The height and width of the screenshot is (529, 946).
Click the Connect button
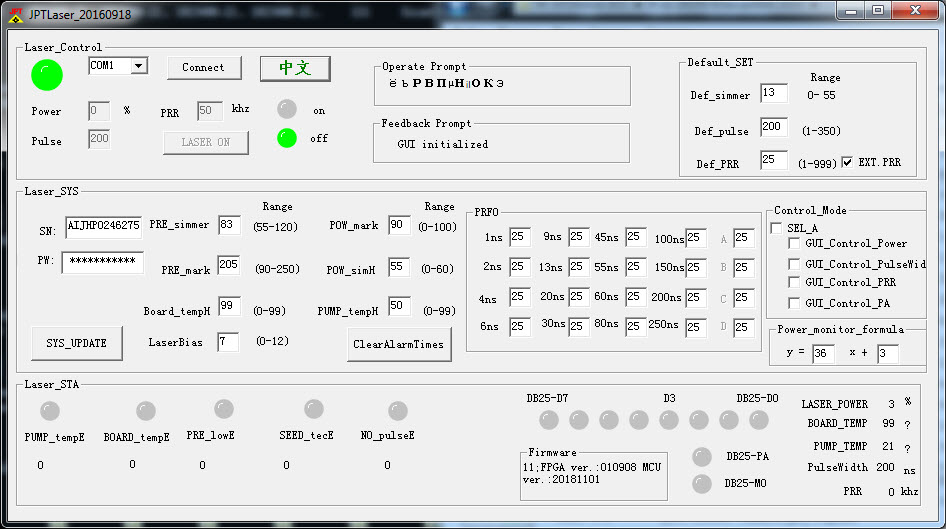(204, 68)
